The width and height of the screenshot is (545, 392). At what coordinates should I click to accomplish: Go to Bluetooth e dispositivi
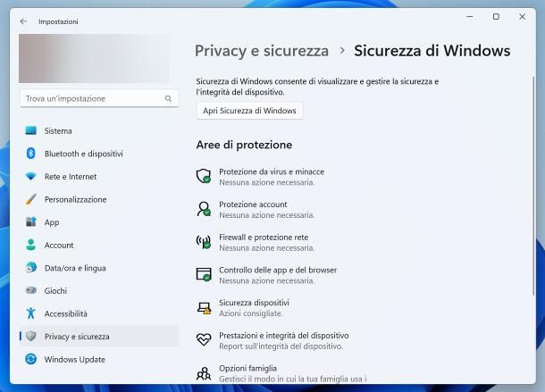point(99,154)
